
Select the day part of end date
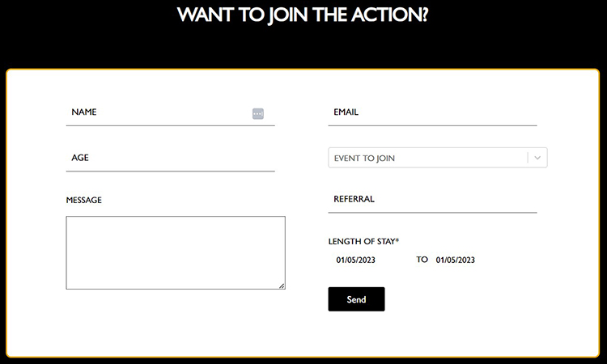439,260
